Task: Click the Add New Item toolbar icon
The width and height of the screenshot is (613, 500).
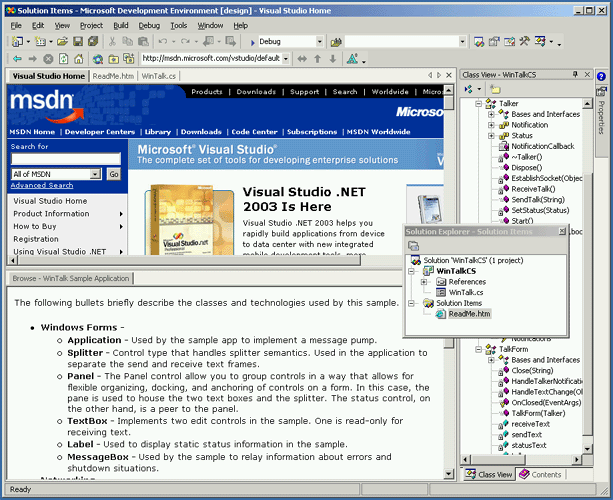Action: pos(40,41)
